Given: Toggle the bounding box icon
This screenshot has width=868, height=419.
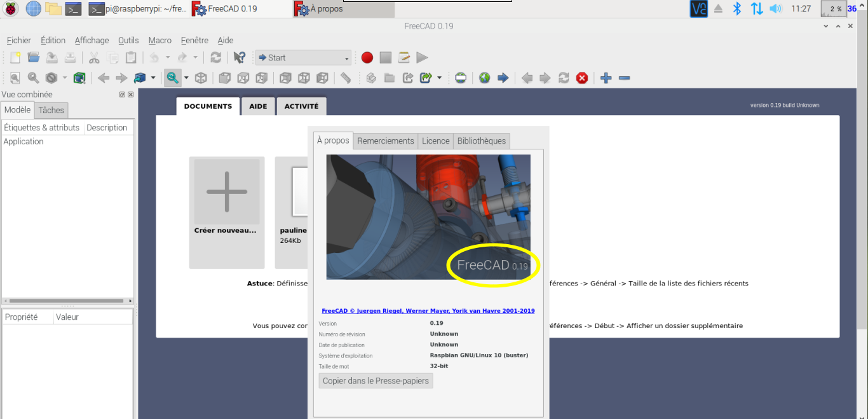Looking at the screenshot, I should tap(79, 78).
